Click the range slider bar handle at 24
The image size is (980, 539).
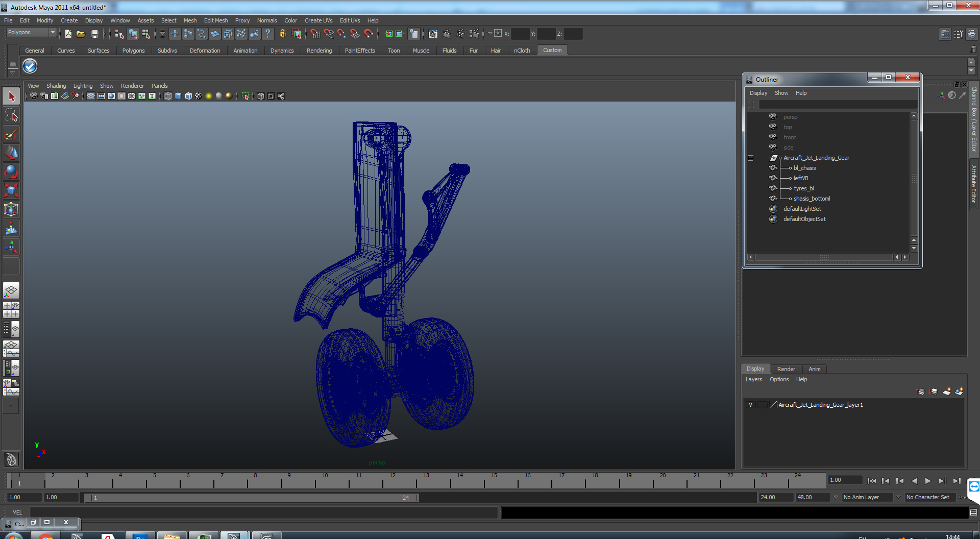click(x=414, y=498)
